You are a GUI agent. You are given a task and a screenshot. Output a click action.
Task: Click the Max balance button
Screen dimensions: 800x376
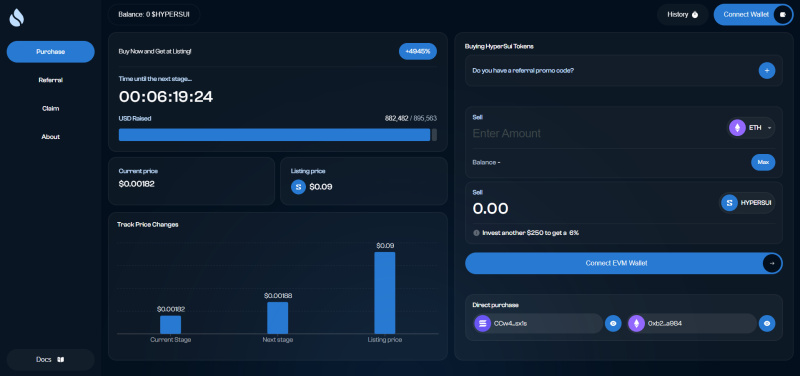tap(763, 162)
